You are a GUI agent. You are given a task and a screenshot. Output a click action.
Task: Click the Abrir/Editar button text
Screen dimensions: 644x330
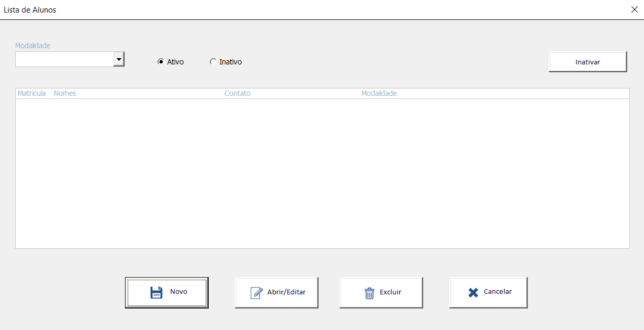(x=286, y=292)
